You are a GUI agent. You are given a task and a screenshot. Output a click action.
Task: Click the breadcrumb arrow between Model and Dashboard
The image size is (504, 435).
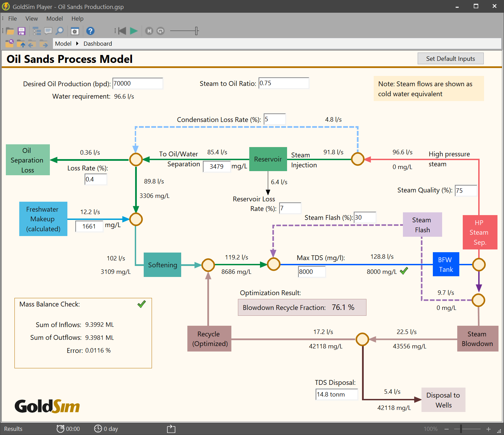point(77,44)
